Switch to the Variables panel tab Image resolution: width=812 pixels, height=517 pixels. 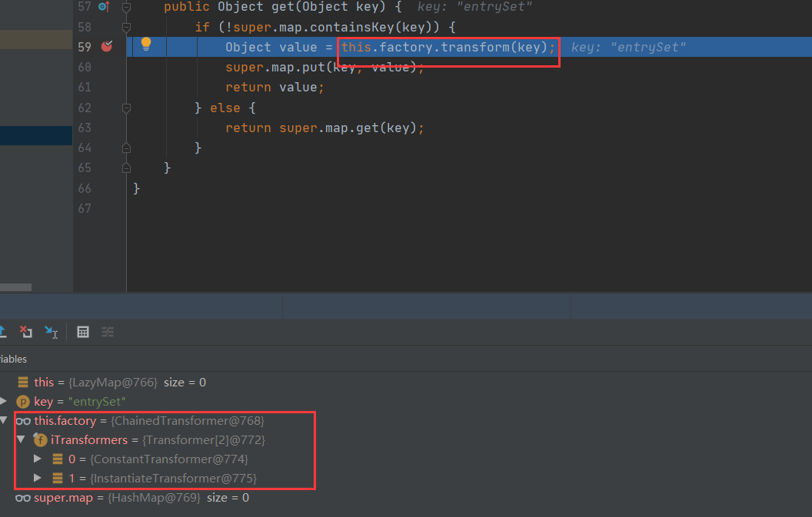tap(13, 359)
